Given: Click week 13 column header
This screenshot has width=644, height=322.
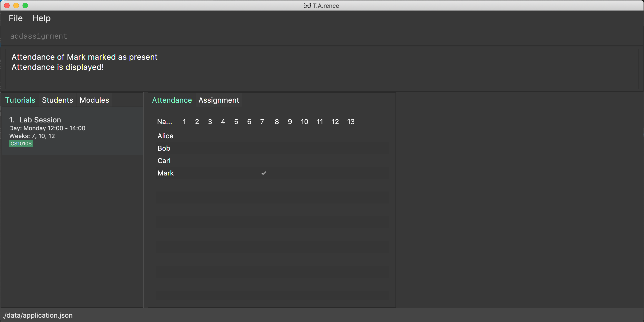Looking at the screenshot, I should [x=351, y=122].
